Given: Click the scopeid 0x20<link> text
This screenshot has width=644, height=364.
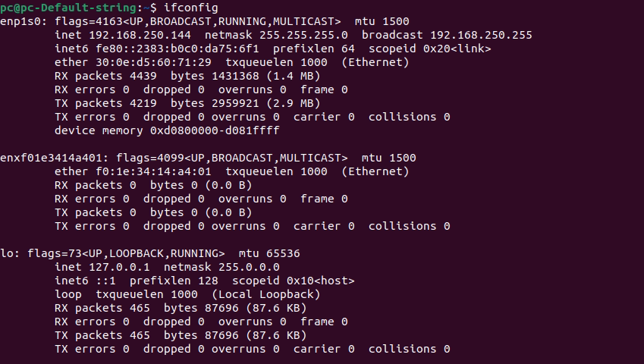Looking at the screenshot, I should pyautogui.click(x=429, y=49).
